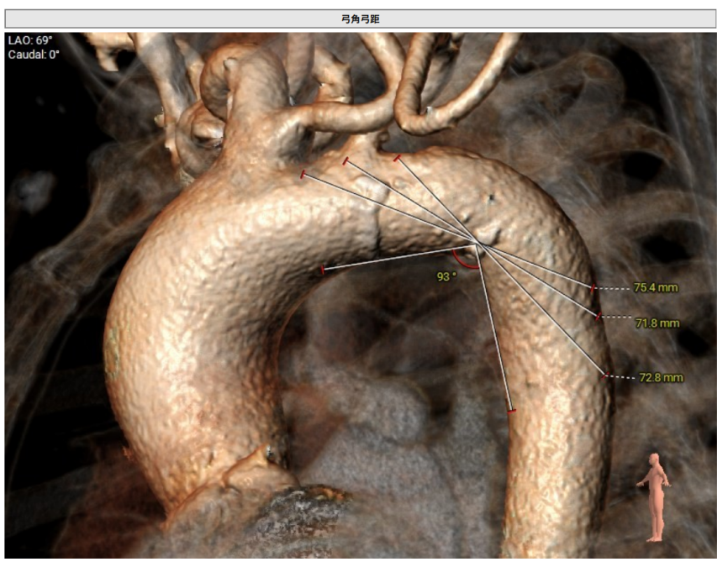Click the 弓角弓距 title bar
This screenshot has height=567, width=728.
(361, 19)
